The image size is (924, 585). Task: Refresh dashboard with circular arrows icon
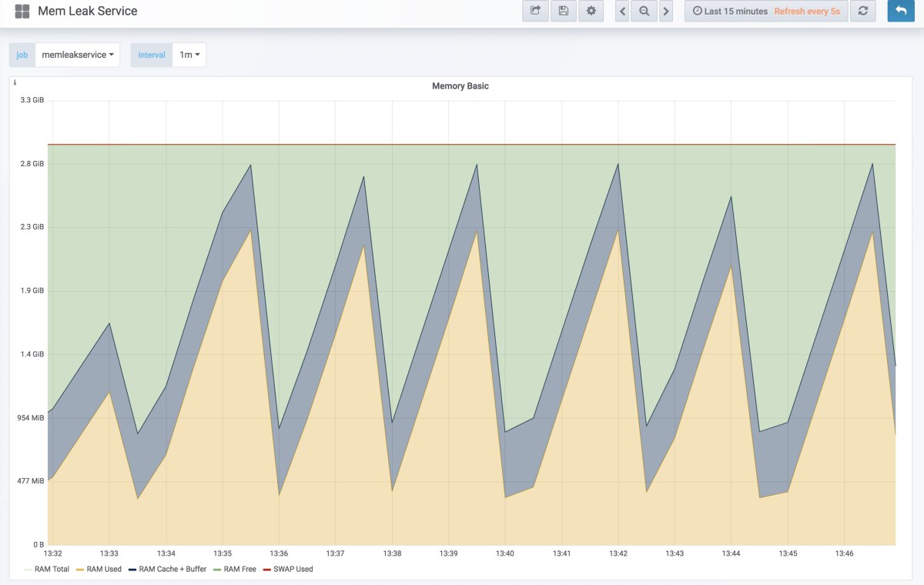[863, 11]
